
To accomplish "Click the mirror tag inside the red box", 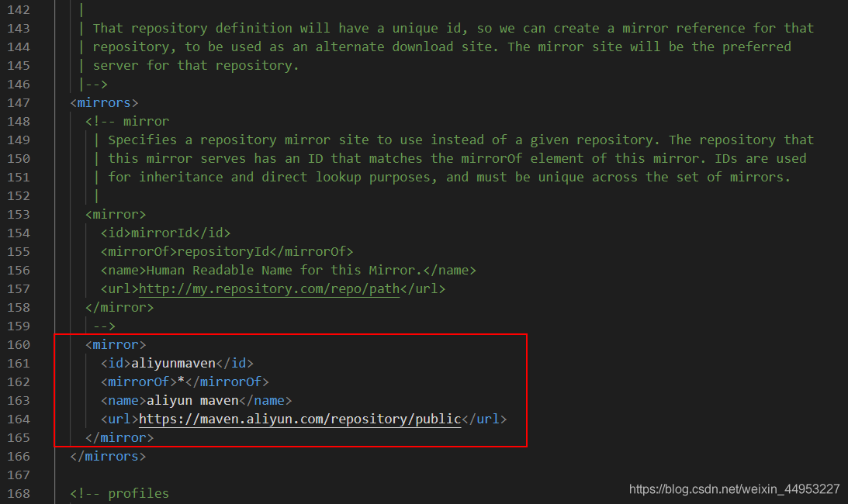I will [x=115, y=344].
